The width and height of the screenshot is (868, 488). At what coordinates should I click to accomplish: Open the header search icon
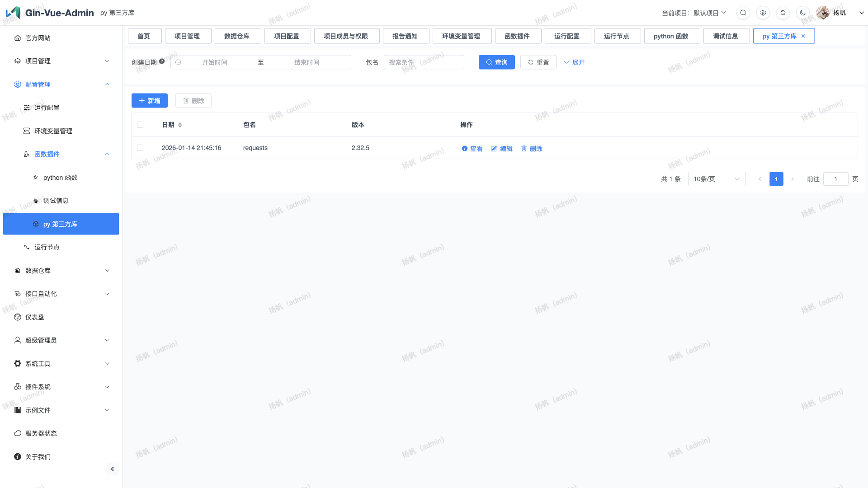tap(743, 13)
